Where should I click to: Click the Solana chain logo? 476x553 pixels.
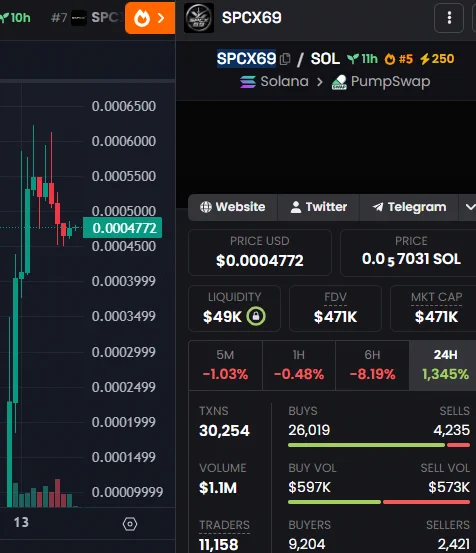[248, 82]
